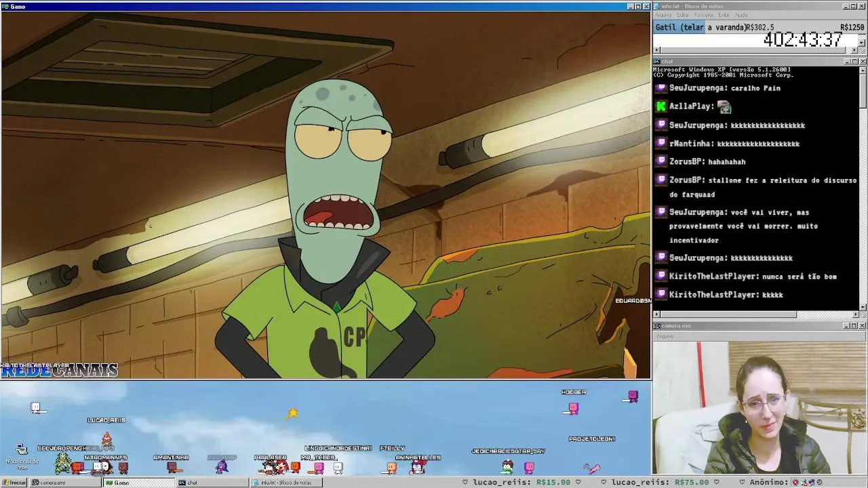Open Arquivo menu in camera.exe window
Screen dimensions: 868x488
pyautogui.click(x=665, y=336)
